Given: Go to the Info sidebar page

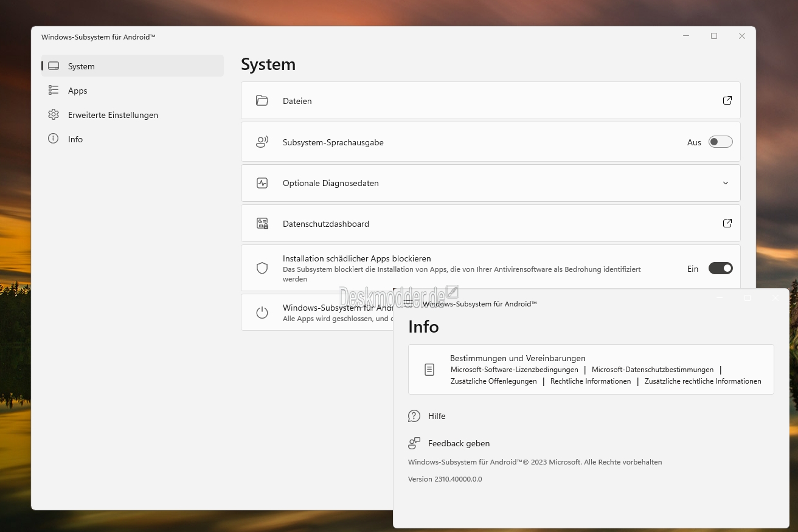Looking at the screenshot, I should pyautogui.click(x=133, y=139).
